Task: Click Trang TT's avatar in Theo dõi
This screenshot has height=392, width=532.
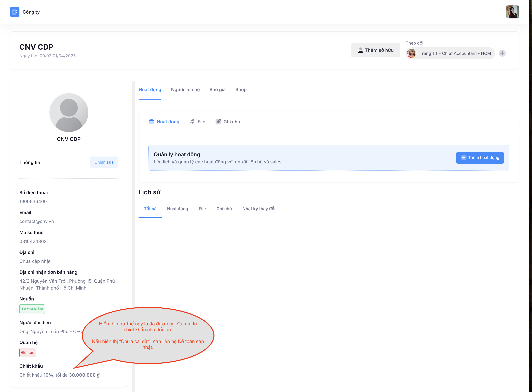Action: click(x=411, y=53)
